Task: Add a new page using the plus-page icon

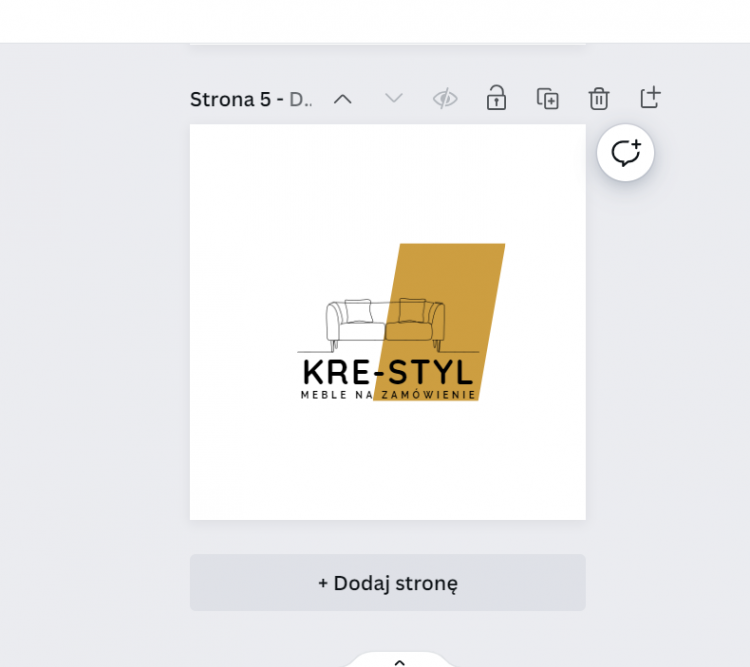Action: 650,98
